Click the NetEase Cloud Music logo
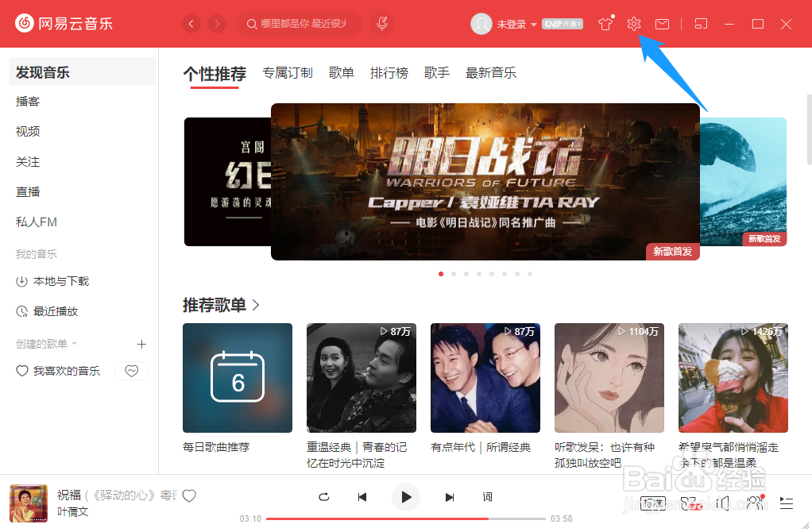Screen dimensions: 812x532 click(x=64, y=23)
